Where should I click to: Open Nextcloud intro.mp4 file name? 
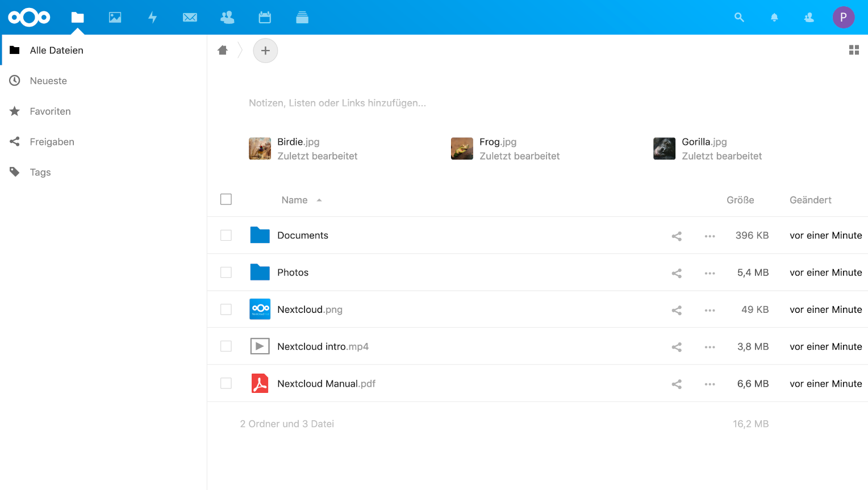tap(323, 346)
